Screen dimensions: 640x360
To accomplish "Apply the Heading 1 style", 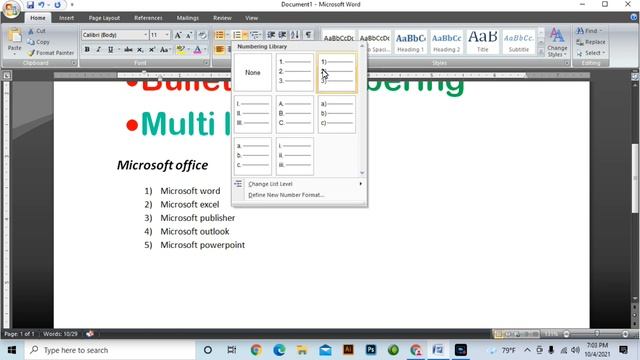I will [411, 42].
